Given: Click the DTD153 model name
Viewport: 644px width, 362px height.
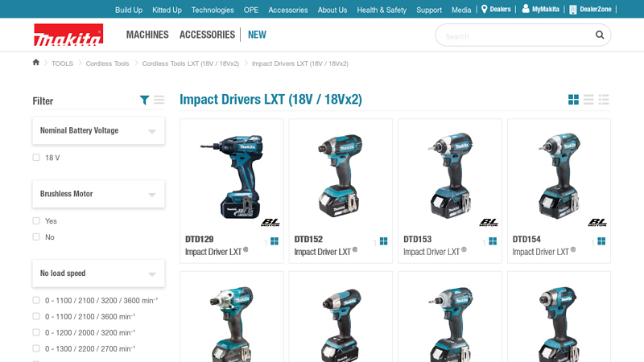Looking at the screenshot, I should pos(417,239).
